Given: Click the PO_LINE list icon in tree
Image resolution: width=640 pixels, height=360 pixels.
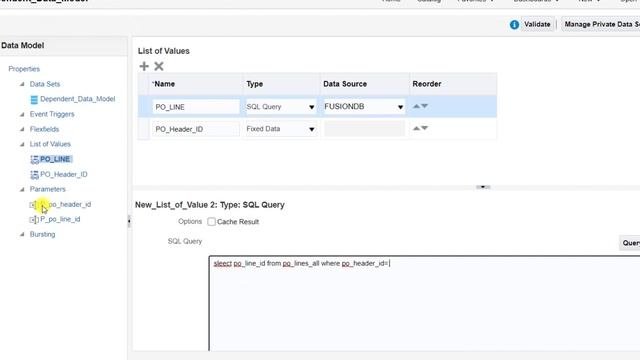Looking at the screenshot, I should pyautogui.click(x=34, y=160).
